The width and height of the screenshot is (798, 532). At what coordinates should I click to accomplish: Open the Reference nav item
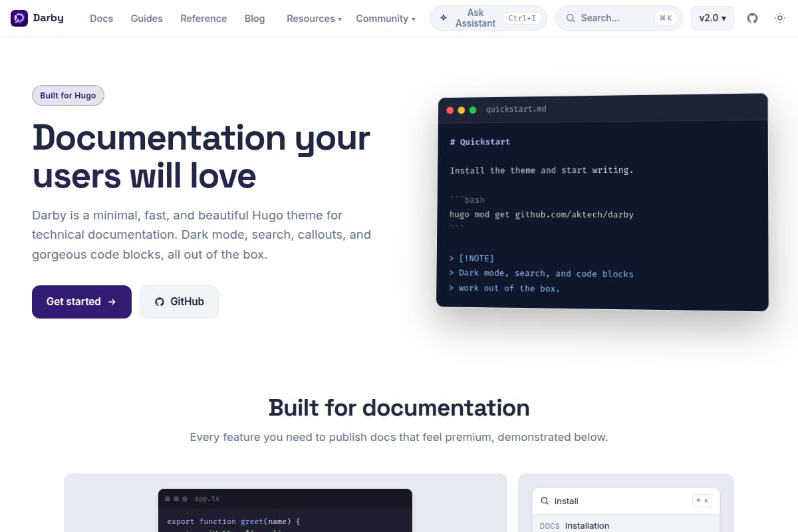point(203,19)
